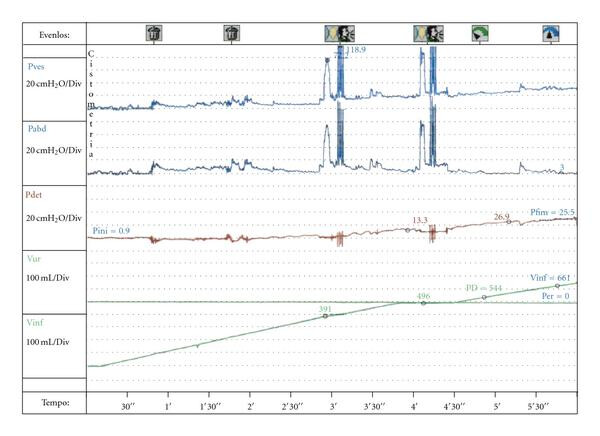Click the second trash bin event icon near 1'45''
Screen dimensions: 600x436
tap(232, 33)
